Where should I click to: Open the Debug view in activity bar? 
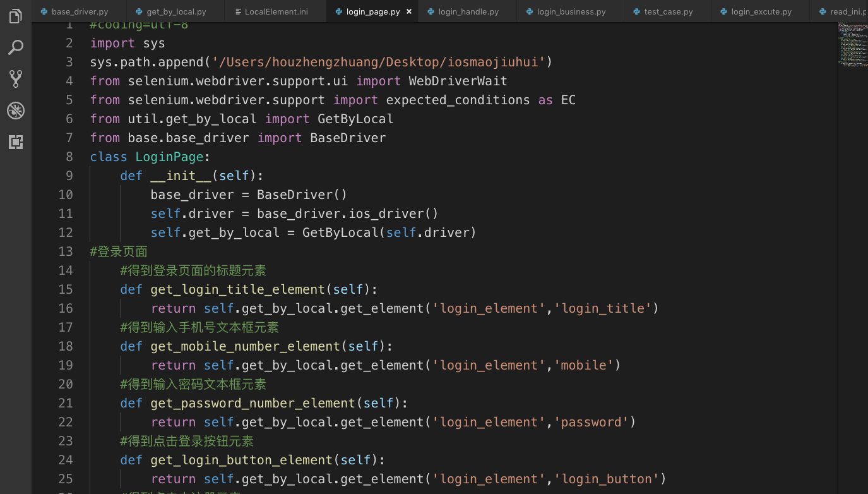(16, 111)
